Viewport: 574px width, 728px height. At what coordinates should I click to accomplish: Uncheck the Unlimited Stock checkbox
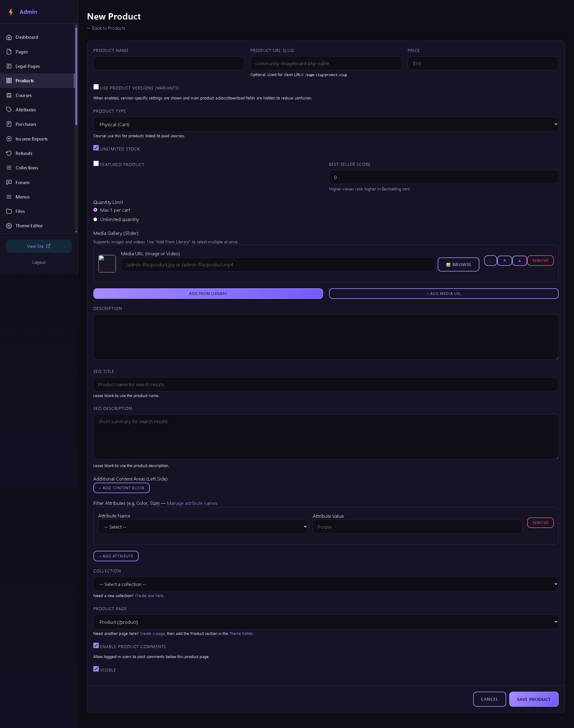tap(96, 148)
